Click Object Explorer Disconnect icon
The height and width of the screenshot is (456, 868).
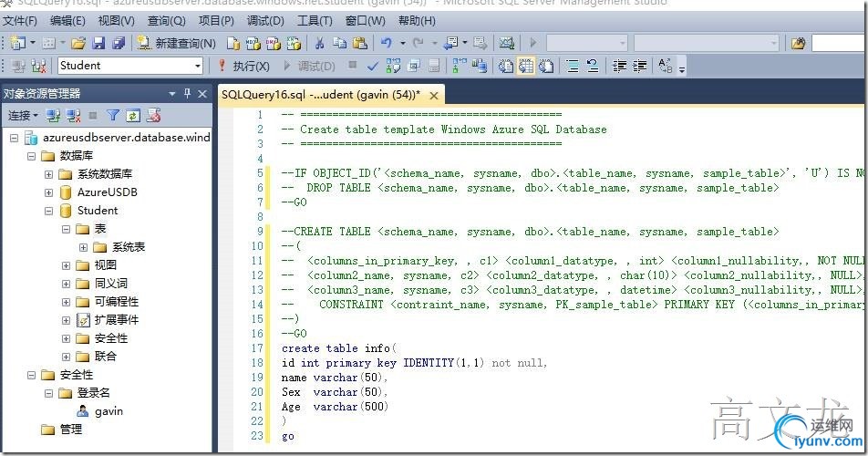click(73, 116)
